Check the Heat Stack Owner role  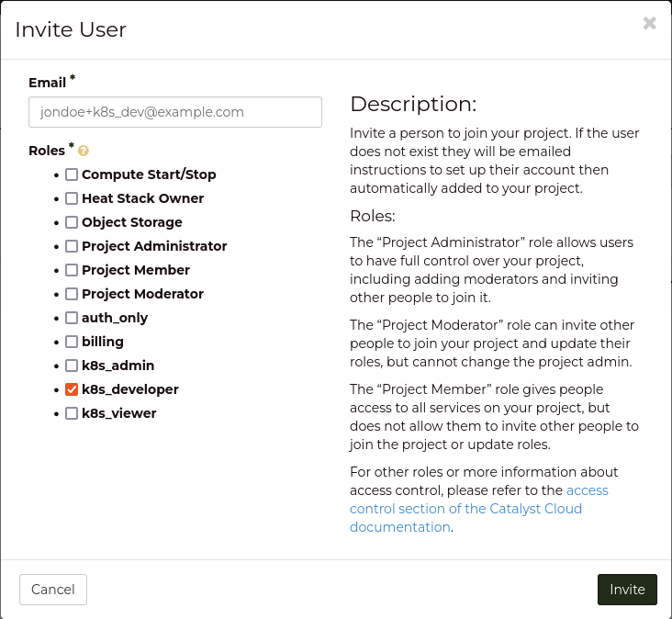tap(72, 198)
